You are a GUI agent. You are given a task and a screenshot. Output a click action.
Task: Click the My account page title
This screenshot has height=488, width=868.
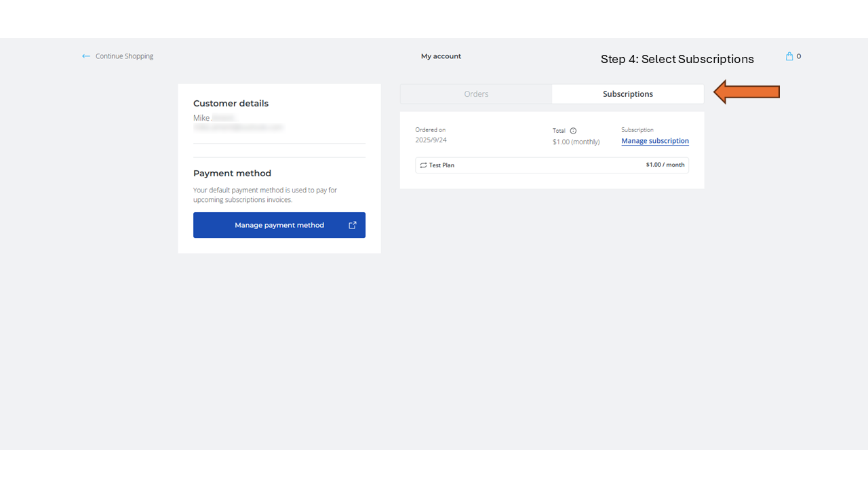point(441,56)
